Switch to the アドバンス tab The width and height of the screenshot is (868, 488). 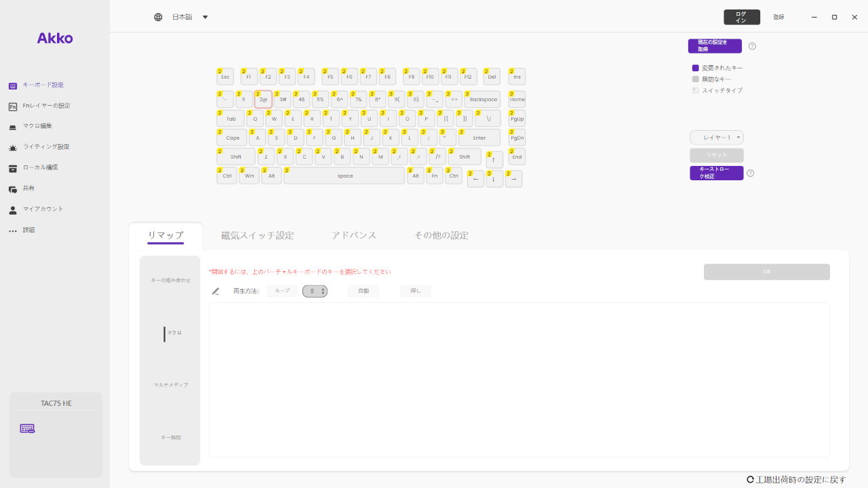354,235
